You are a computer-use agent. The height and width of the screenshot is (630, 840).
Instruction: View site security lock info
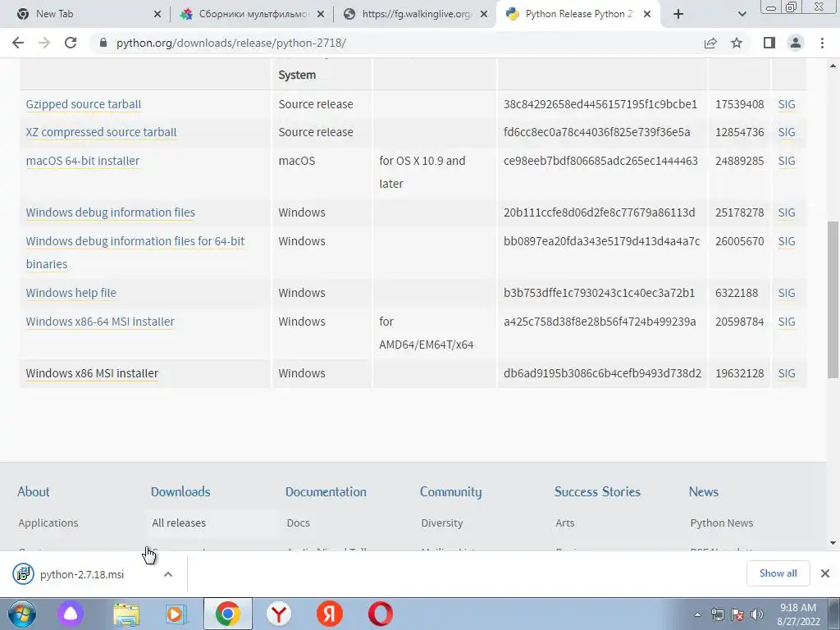103,43
